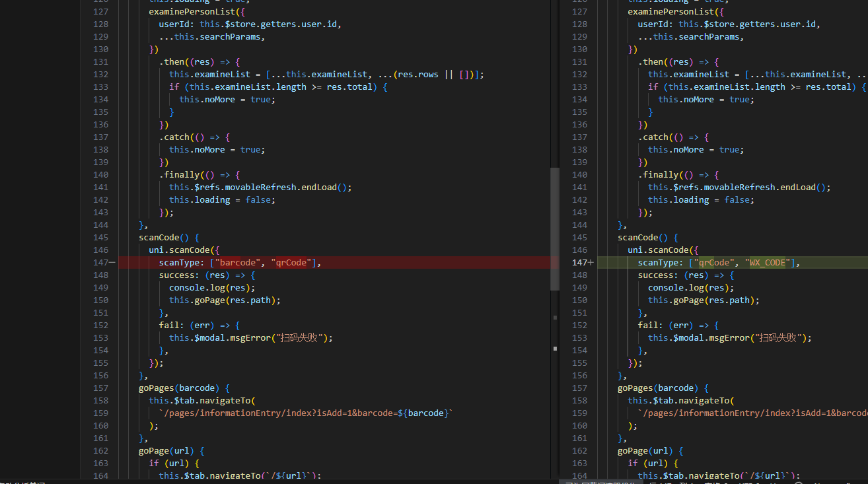Click the informationEntry template string on left line 159
The width and height of the screenshot is (868, 484).
point(307,413)
